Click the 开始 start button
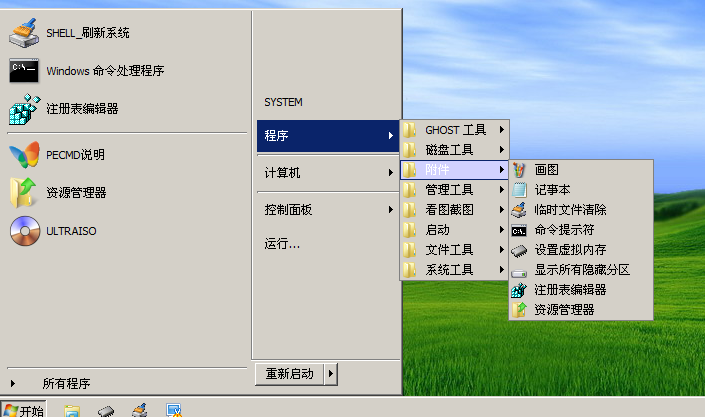 click(x=23, y=410)
